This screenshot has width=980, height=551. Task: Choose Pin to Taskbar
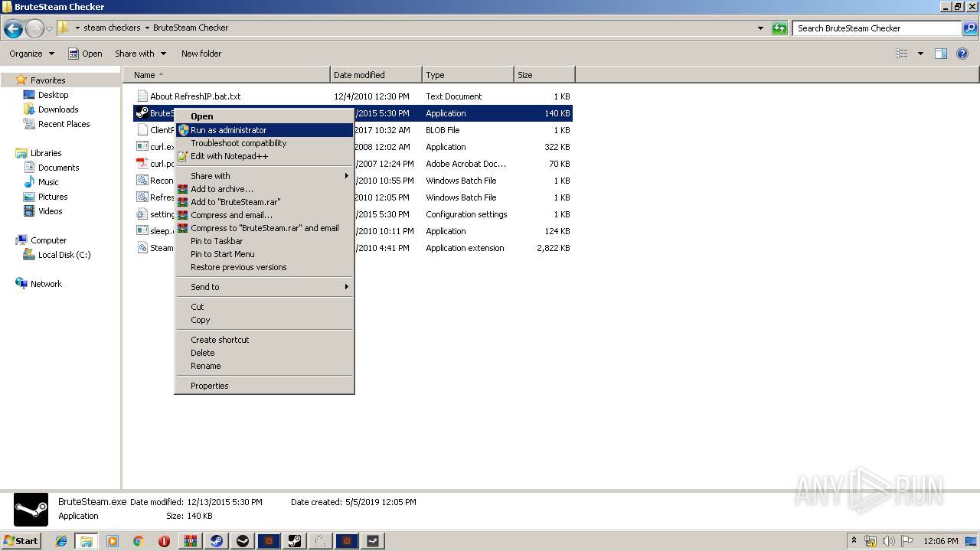click(x=264, y=241)
